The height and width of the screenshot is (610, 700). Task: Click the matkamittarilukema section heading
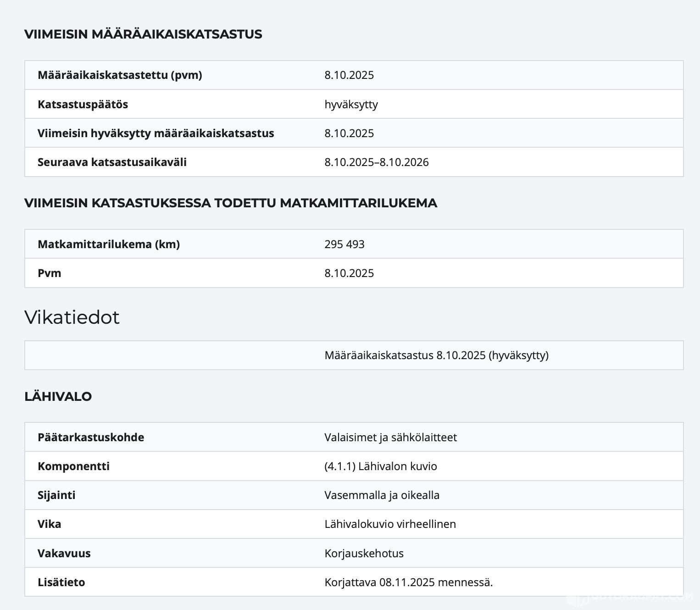click(230, 203)
